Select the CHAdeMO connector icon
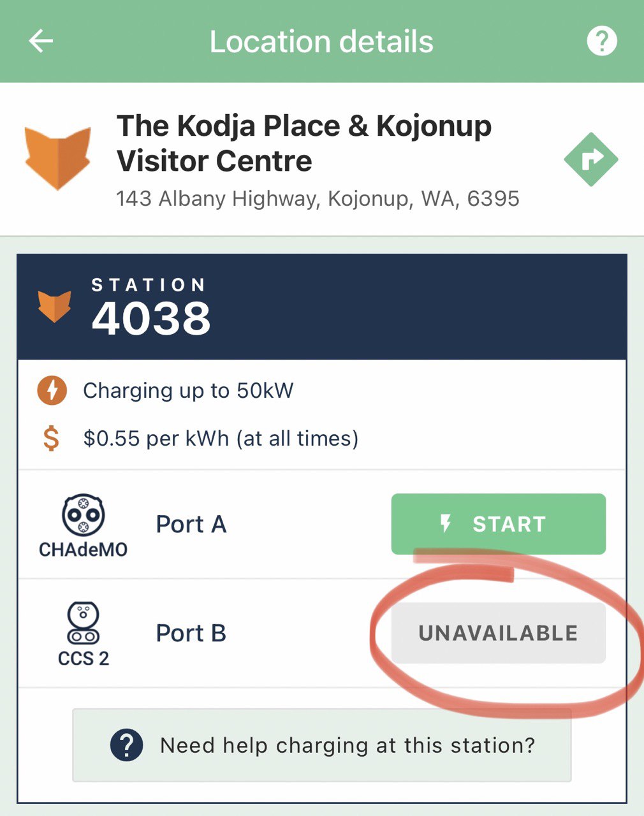This screenshot has width=644, height=816. pyautogui.click(x=83, y=525)
